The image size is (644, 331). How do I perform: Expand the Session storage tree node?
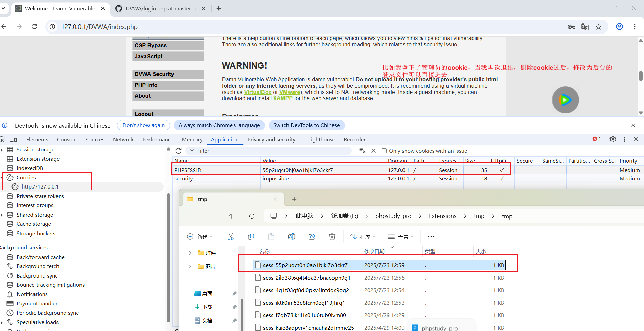pos(2,150)
